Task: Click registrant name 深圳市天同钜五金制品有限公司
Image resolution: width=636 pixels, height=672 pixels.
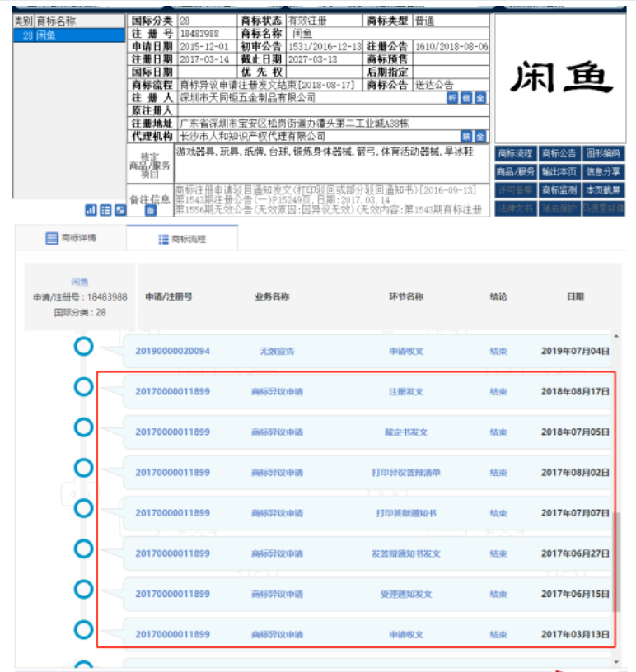Action: tap(247, 98)
